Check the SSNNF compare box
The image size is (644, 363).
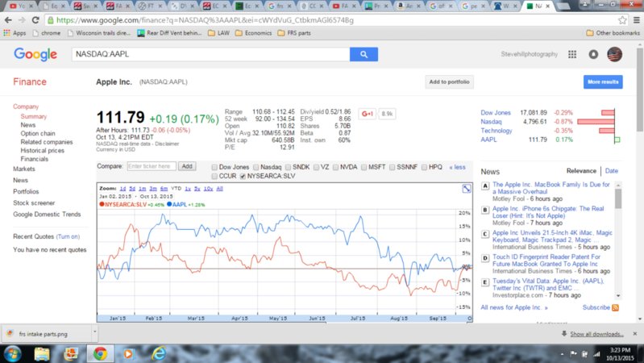click(393, 167)
